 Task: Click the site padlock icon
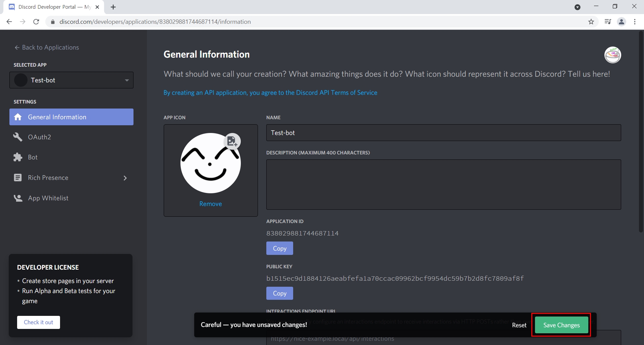click(53, 22)
